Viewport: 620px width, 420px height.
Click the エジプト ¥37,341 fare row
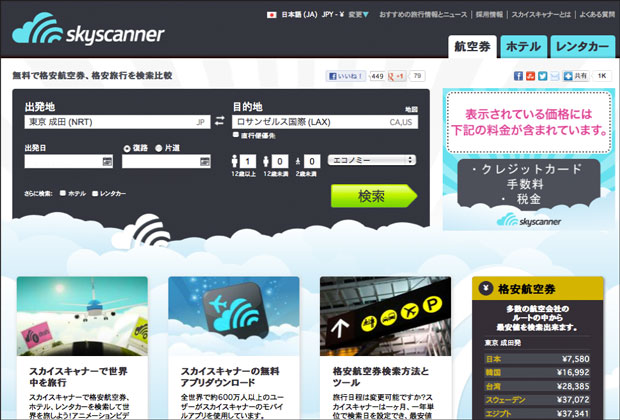[537, 413]
